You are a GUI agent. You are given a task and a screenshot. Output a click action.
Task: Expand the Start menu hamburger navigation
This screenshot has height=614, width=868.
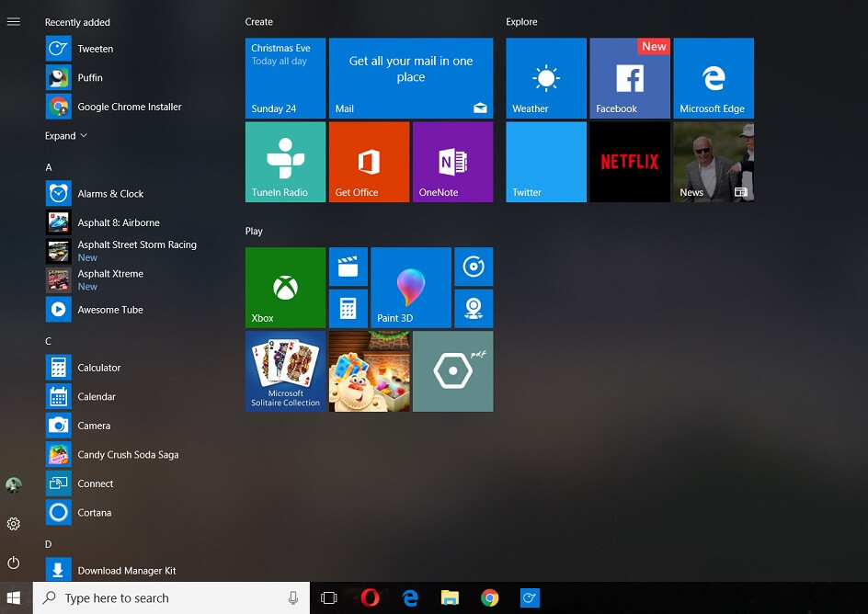coord(14,21)
